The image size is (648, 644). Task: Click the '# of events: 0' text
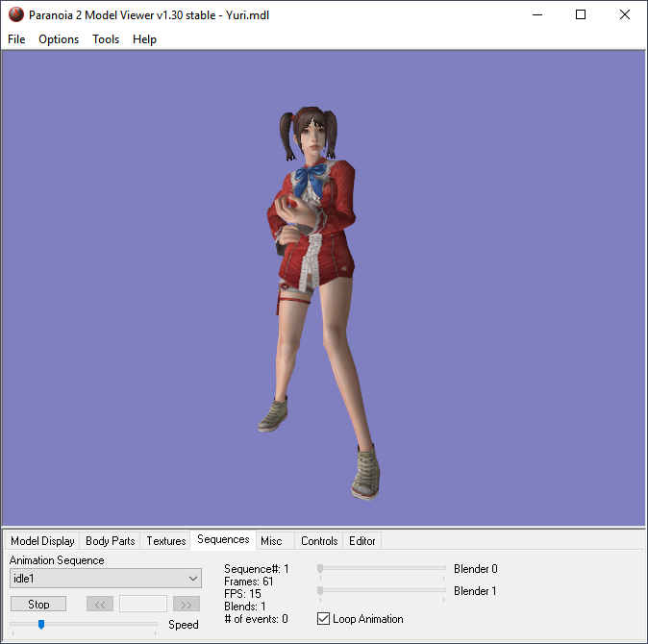tap(257, 619)
